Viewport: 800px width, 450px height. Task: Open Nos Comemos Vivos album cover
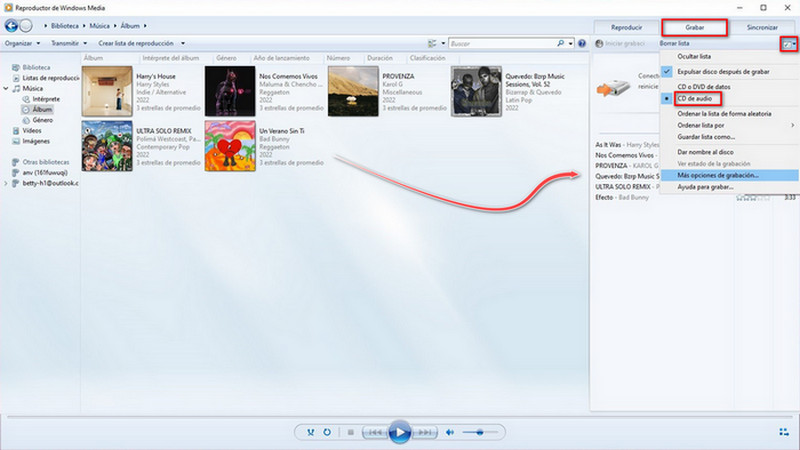tap(230, 91)
